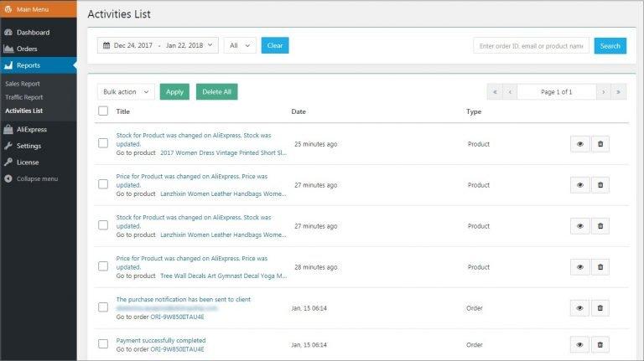Click the Type column header
This screenshot has width=644, height=361.
point(474,111)
